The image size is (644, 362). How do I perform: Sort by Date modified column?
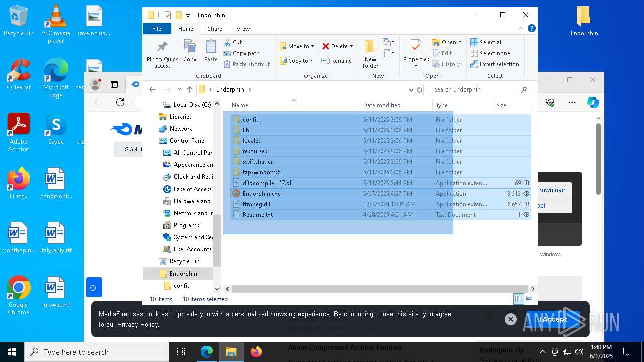coord(396,105)
